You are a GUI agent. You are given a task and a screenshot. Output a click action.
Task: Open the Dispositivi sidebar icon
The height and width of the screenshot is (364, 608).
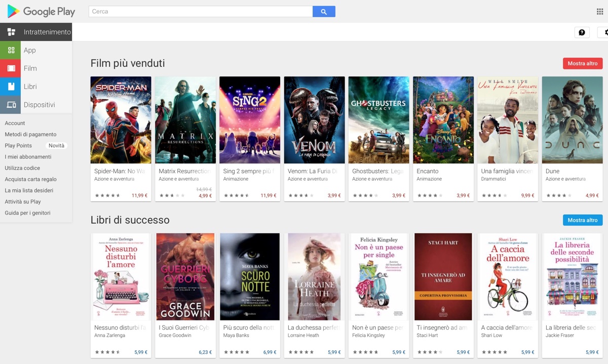[x=11, y=104]
